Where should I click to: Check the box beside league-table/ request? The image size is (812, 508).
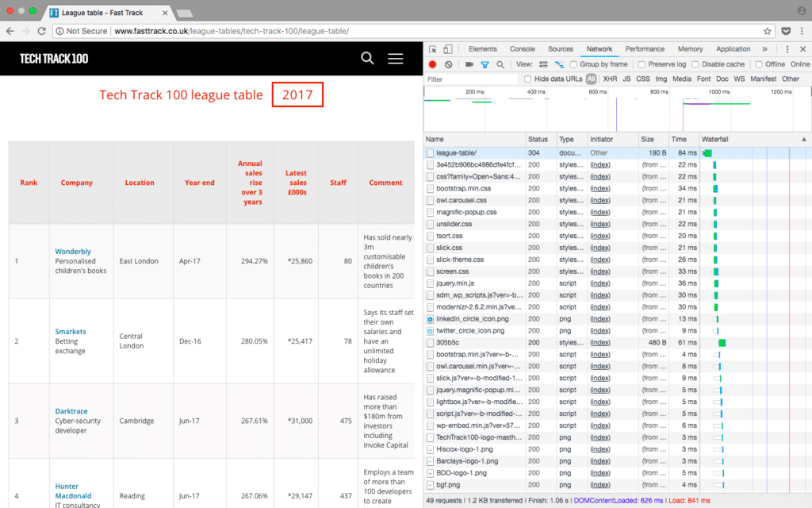tap(430, 153)
